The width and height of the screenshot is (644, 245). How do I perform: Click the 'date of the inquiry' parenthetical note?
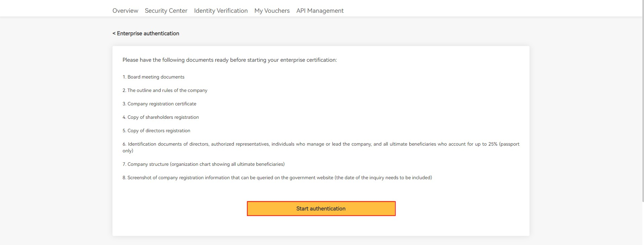pyautogui.click(x=383, y=178)
